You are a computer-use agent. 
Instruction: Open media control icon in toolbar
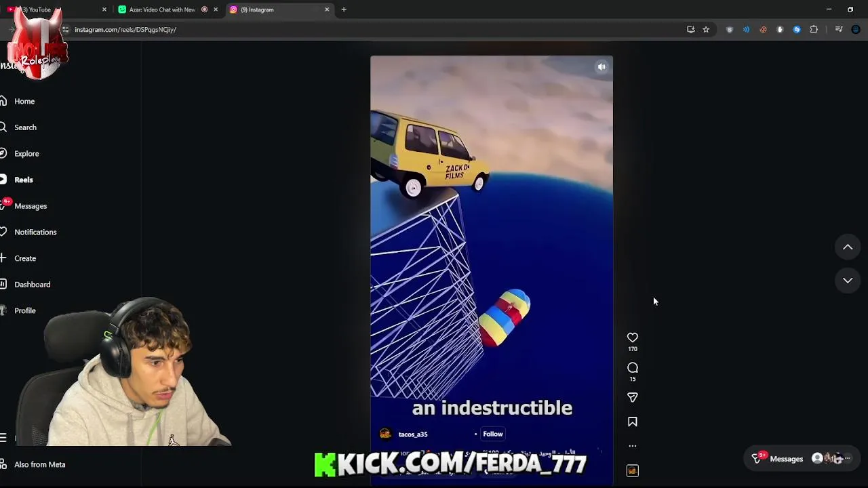click(839, 30)
